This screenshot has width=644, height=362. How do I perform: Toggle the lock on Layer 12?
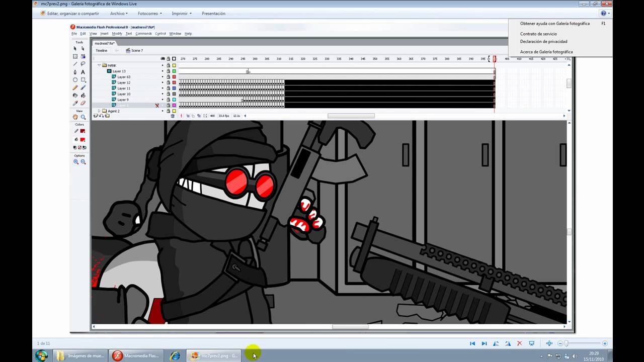(x=168, y=82)
